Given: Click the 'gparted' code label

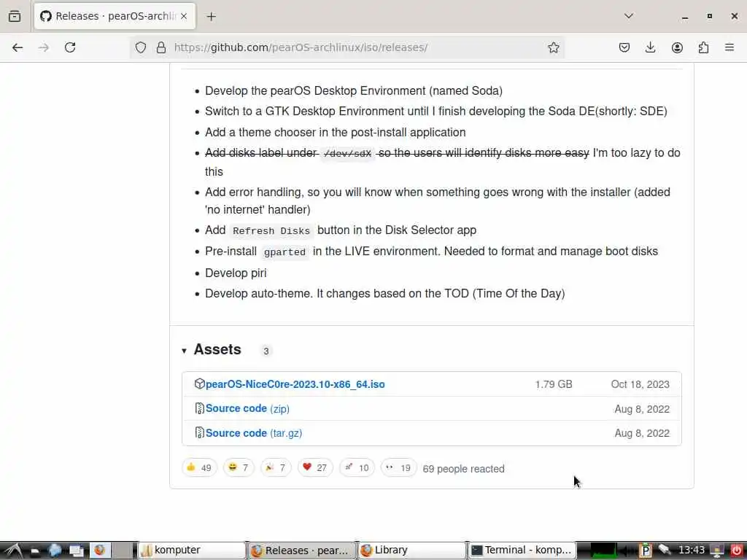Looking at the screenshot, I should [285, 252].
